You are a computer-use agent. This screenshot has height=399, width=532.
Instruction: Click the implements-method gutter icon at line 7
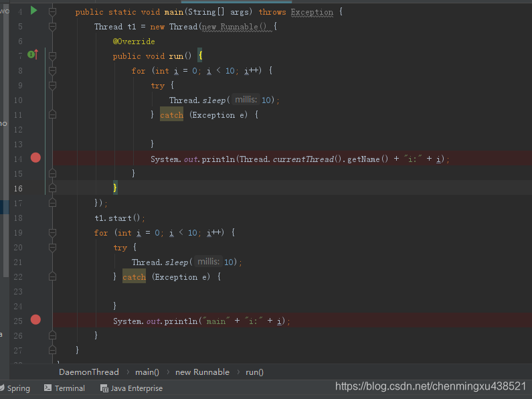click(x=33, y=54)
